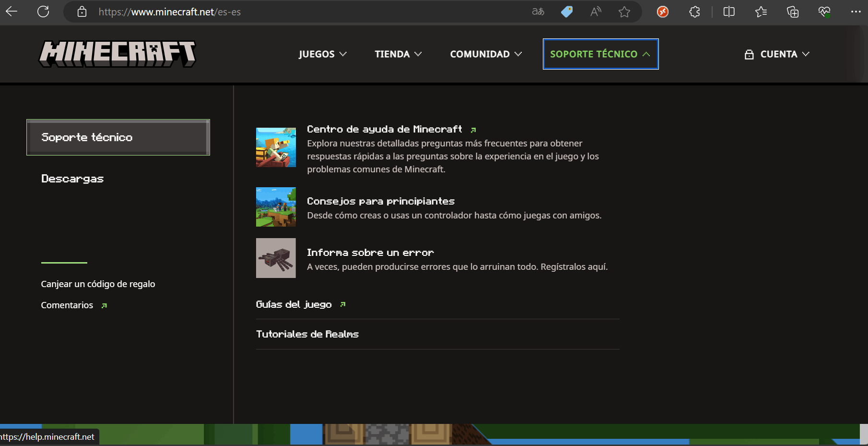The image size is (868, 446).
Task: Click the external link arrow beside Comentarios
Action: 104,305
